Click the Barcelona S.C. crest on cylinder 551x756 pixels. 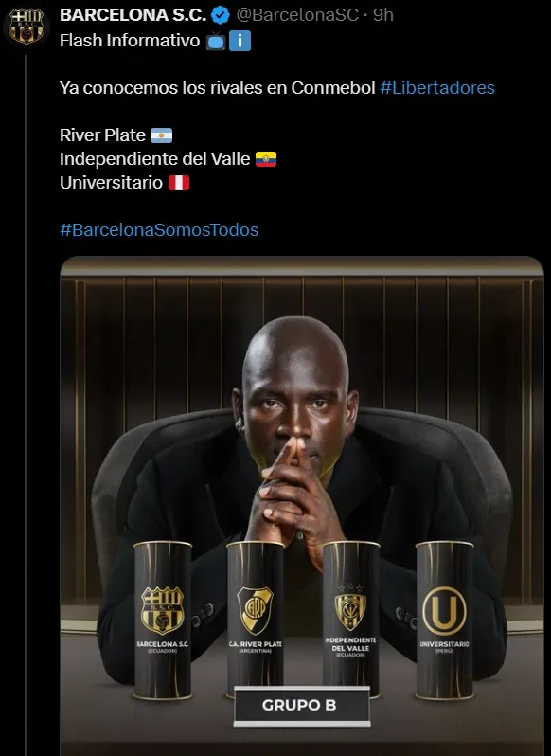pos(162,610)
